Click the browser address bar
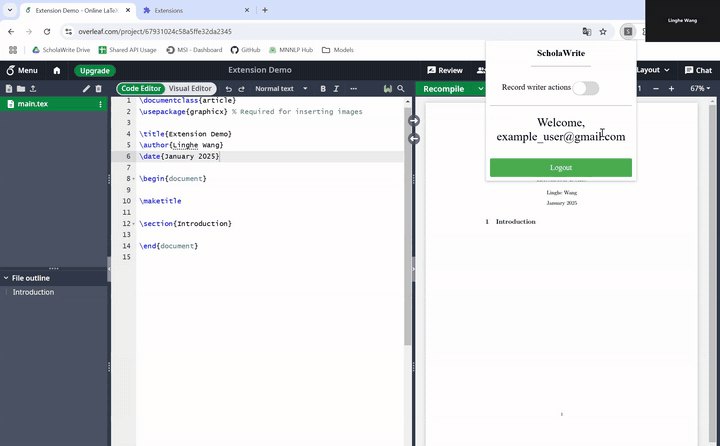 pos(321,32)
